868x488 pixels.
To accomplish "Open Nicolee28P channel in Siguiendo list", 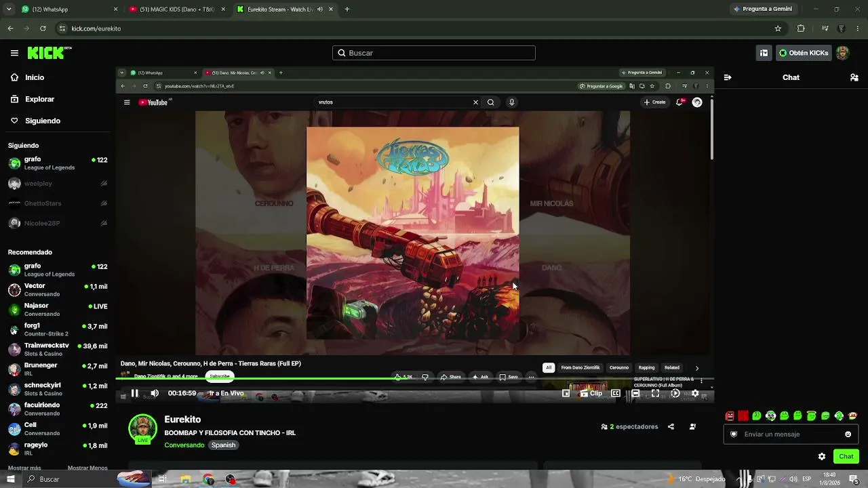I will click(x=58, y=223).
